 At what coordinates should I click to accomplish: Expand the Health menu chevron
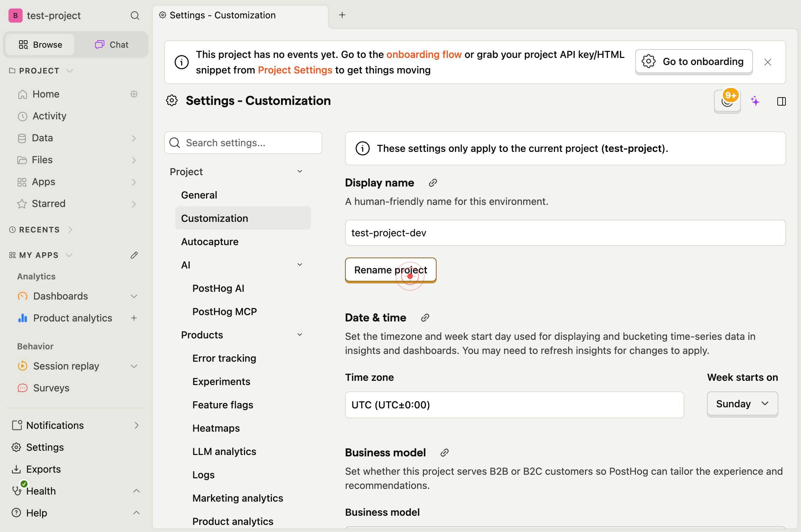pos(136,491)
